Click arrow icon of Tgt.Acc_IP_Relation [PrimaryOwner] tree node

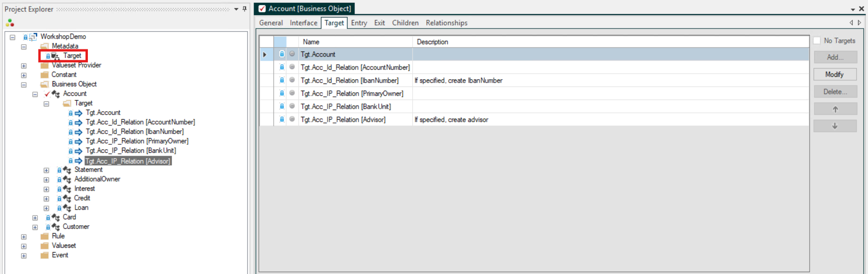coord(78,142)
